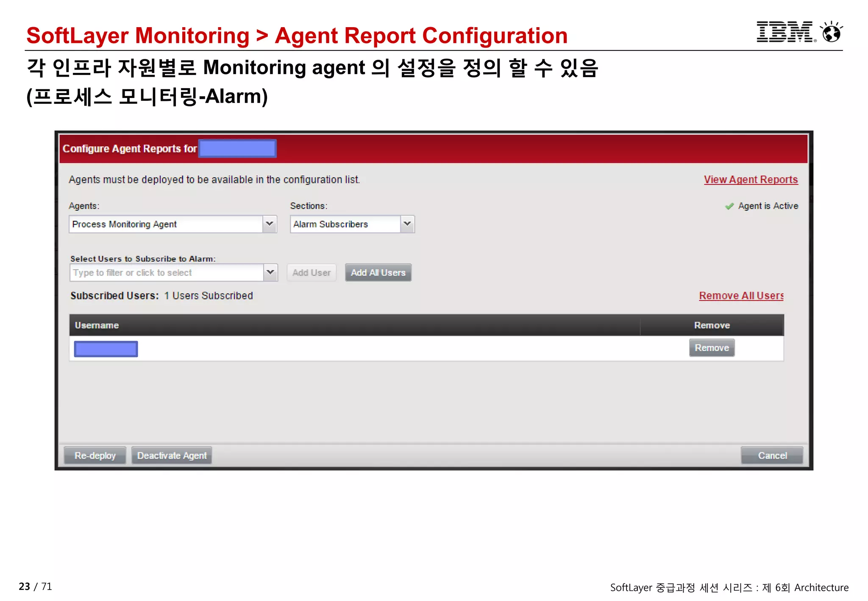Click the Add User button
This screenshot has width=868, height=601.
coord(312,273)
